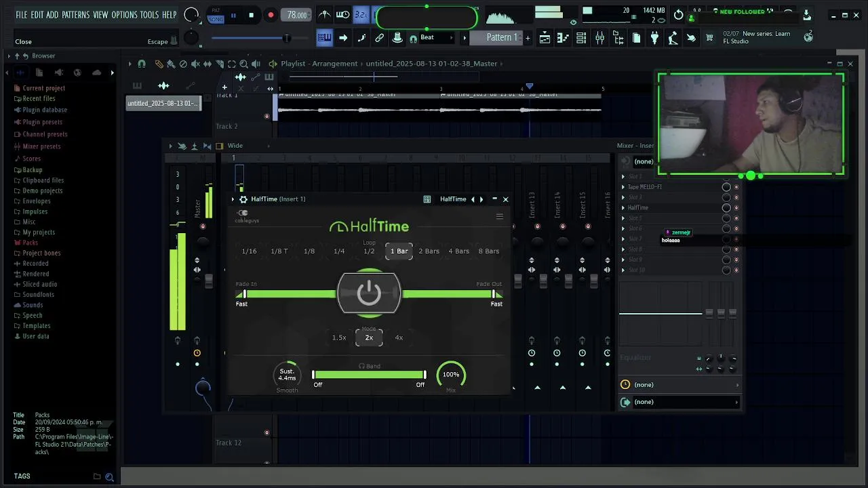Open the PATTERNS menu
Viewport: 868px width, 488px height.
click(x=75, y=15)
